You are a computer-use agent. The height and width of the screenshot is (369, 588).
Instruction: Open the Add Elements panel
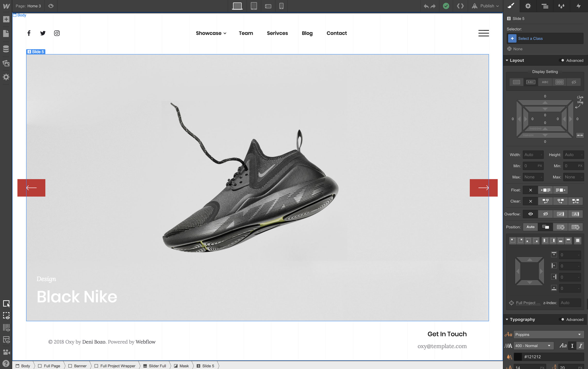pos(6,19)
